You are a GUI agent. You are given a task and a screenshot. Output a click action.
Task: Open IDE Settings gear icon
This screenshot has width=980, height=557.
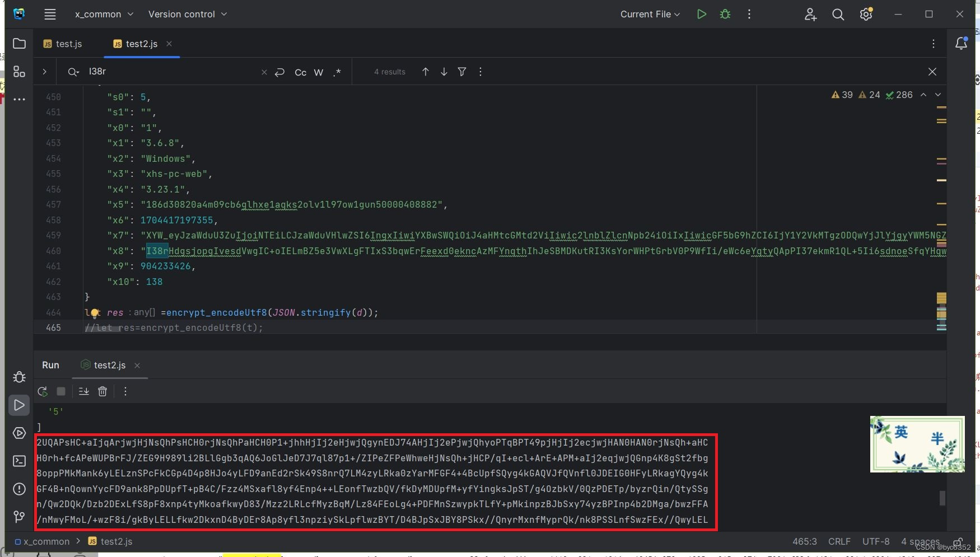click(865, 14)
